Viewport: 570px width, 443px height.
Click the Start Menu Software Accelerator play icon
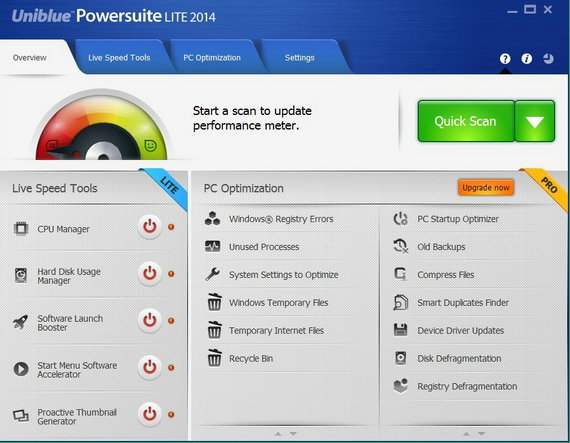[x=21, y=369]
